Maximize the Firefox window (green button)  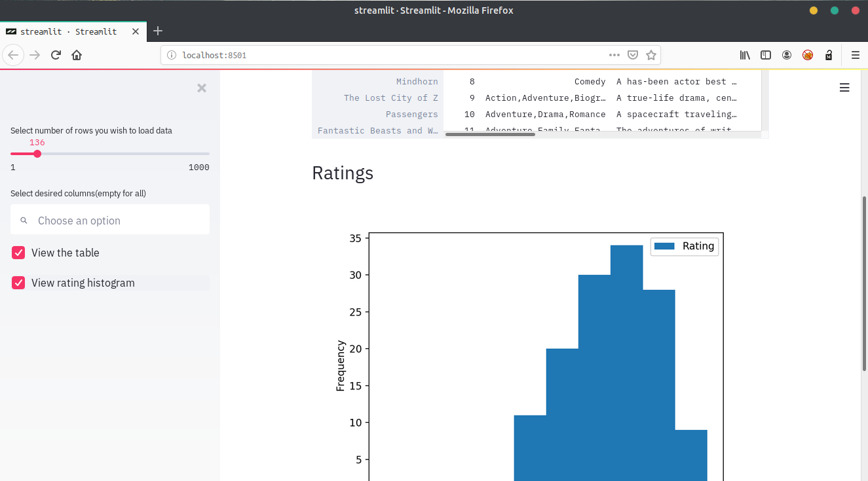tap(835, 10)
